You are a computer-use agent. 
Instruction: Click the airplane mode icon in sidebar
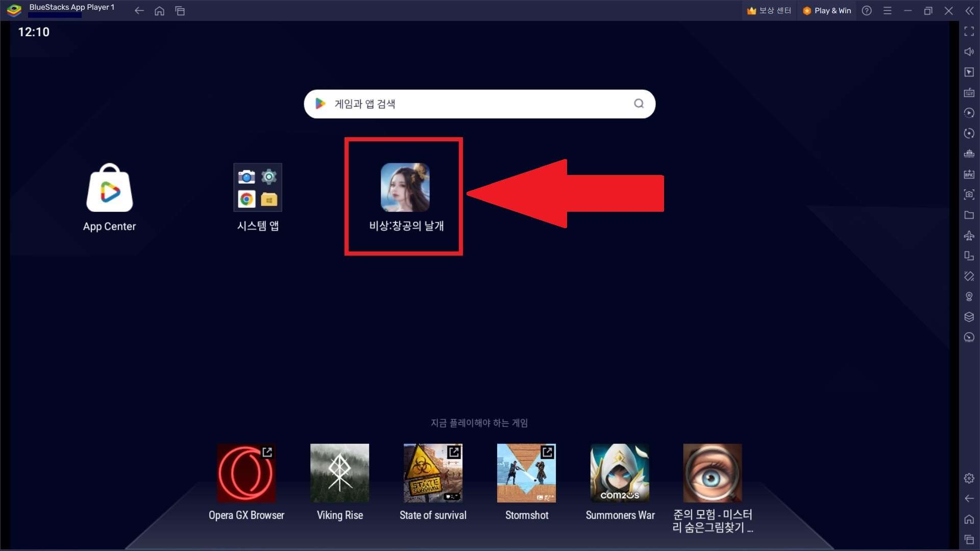(969, 235)
